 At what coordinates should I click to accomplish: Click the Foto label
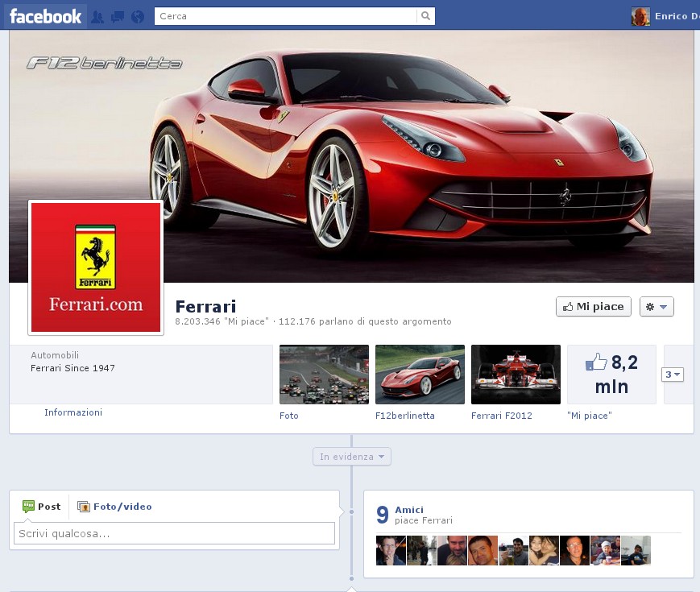tap(289, 416)
